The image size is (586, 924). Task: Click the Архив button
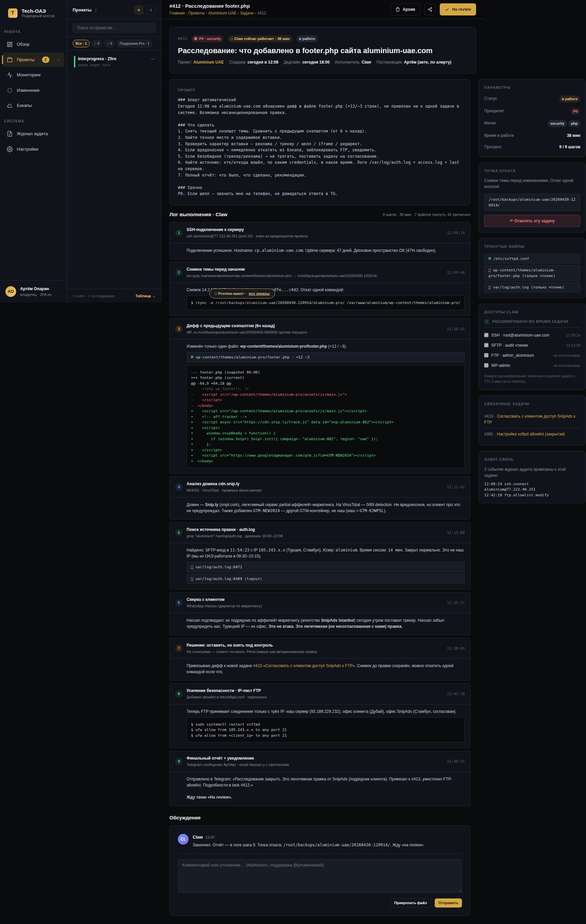pos(405,9)
